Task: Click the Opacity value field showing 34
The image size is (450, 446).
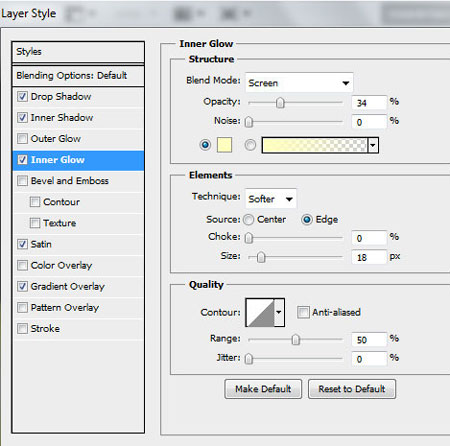Action: click(x=369, y=103)
